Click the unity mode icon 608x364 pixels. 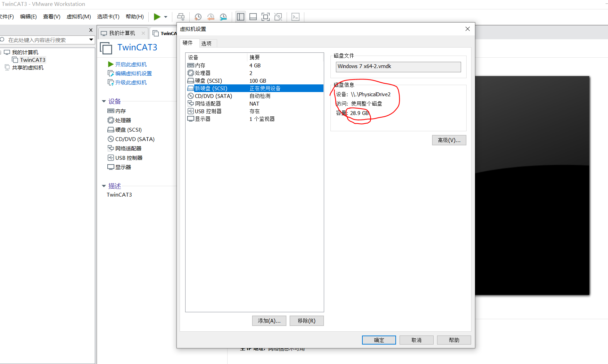(x=278, y=17)
